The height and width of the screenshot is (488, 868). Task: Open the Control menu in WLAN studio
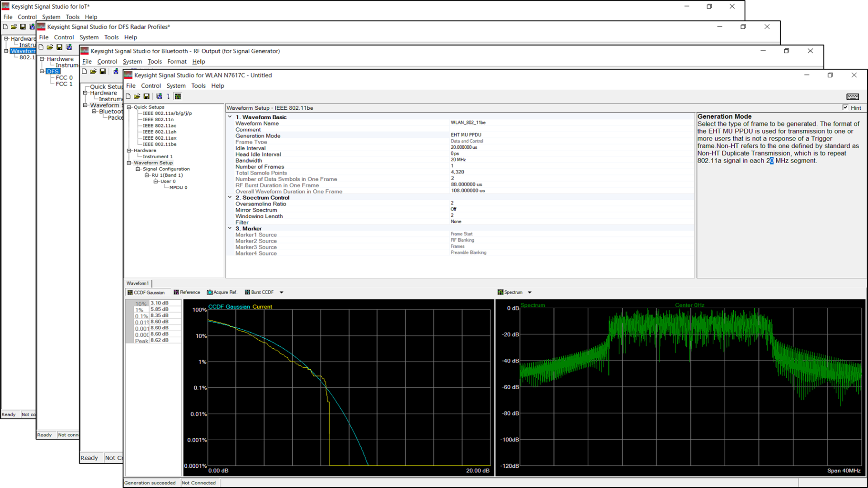pos(151,85)
